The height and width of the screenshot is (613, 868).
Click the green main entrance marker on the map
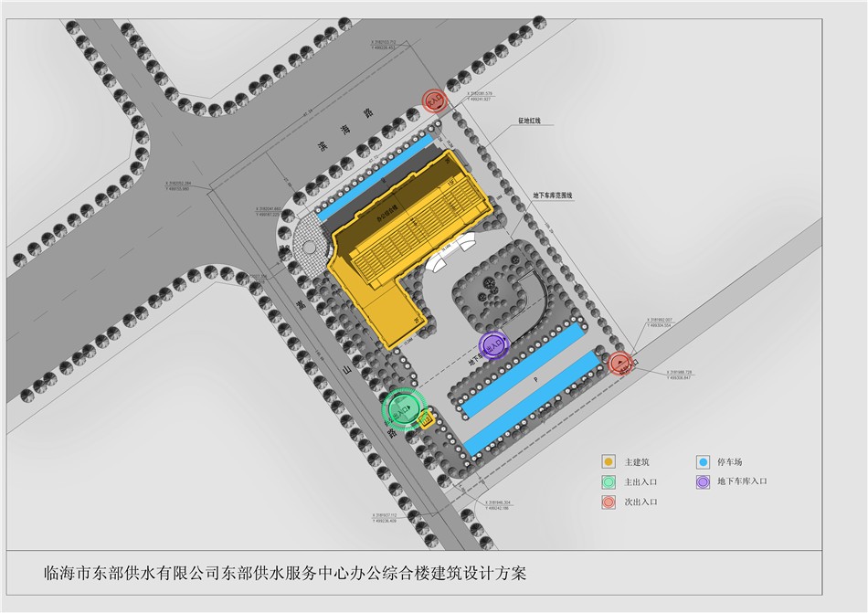click(402, 408)
